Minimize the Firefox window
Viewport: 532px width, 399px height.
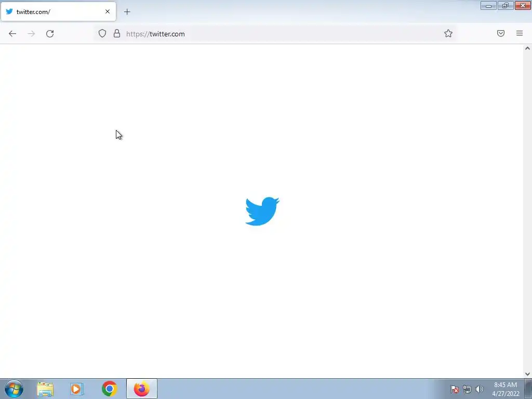(x=488, y=5)
